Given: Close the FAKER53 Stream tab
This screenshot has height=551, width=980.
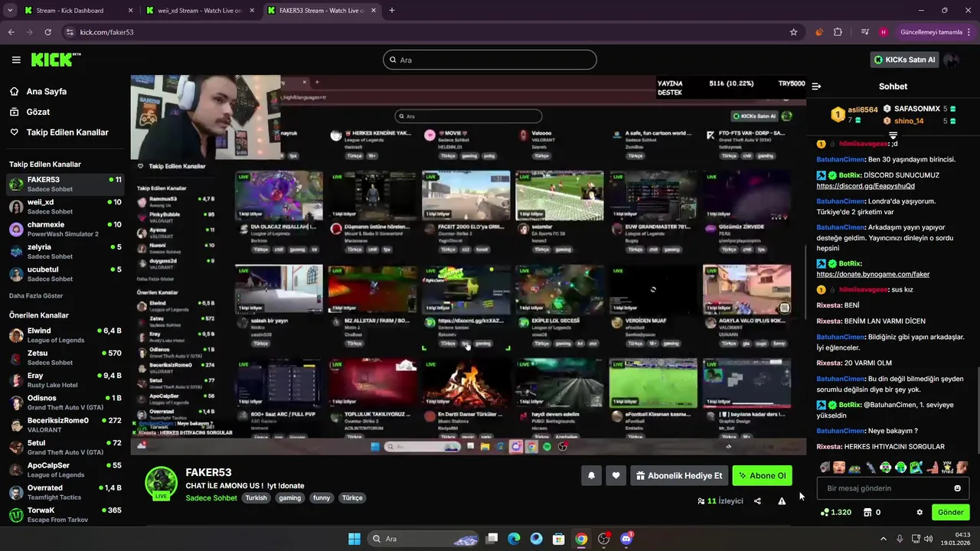Looking at the screenshot, I should click(373, 11).
